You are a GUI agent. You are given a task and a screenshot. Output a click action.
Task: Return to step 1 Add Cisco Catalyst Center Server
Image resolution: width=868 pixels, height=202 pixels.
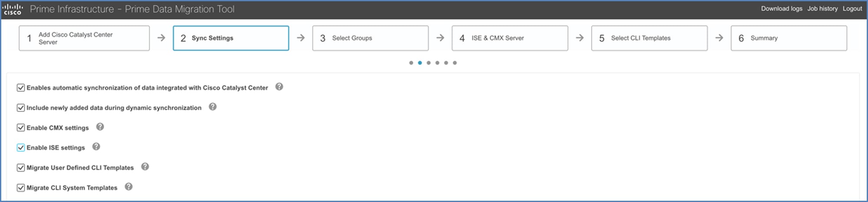(84, 38)
